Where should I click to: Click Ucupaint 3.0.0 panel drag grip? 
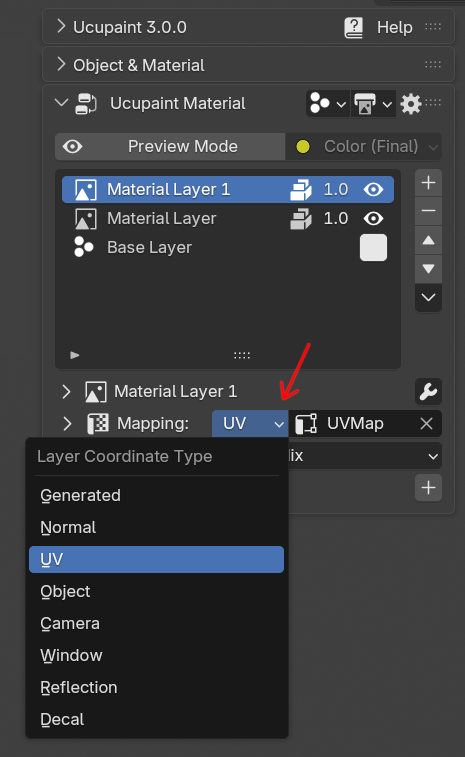click(x=433, y=27)
